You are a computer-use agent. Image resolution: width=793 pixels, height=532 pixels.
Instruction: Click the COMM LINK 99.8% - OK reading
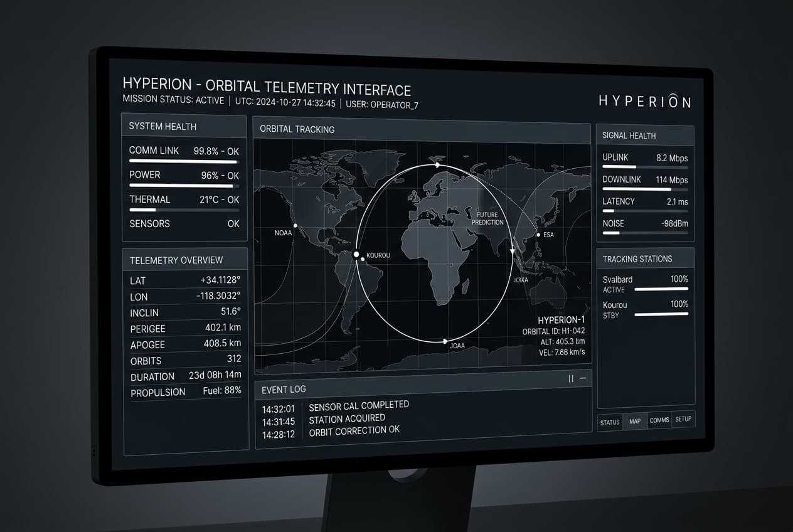pos(216,151)
